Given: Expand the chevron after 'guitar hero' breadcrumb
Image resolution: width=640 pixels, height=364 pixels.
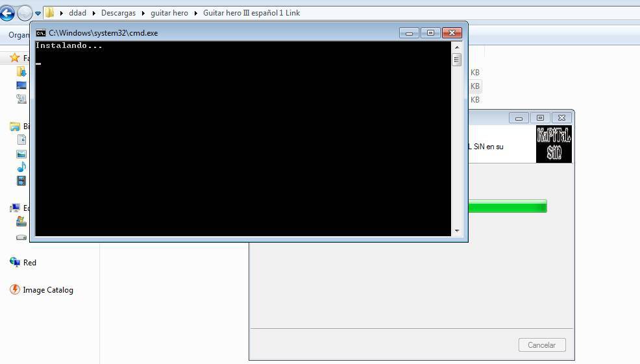Looking at the screenshot, I should click(196, 13).
